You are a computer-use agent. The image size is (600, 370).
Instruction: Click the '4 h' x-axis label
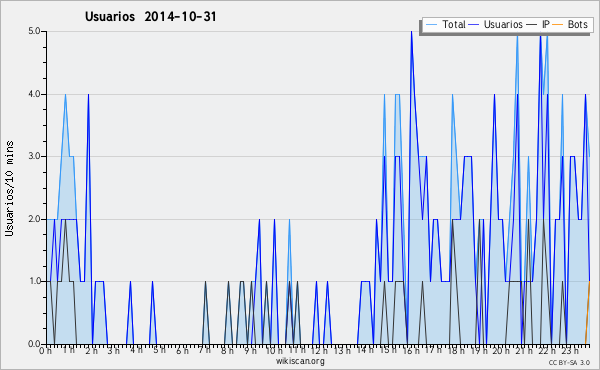tap(137, 350)
